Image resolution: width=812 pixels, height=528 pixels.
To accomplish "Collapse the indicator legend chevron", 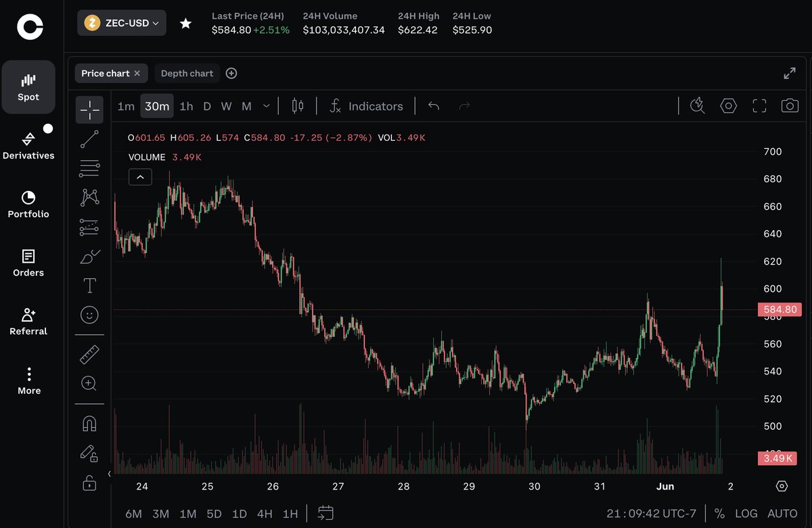I will coord(140,177).
